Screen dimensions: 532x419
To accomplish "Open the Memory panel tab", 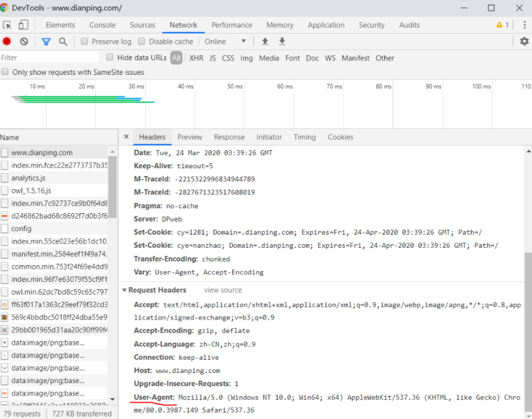I will (280, 25).
